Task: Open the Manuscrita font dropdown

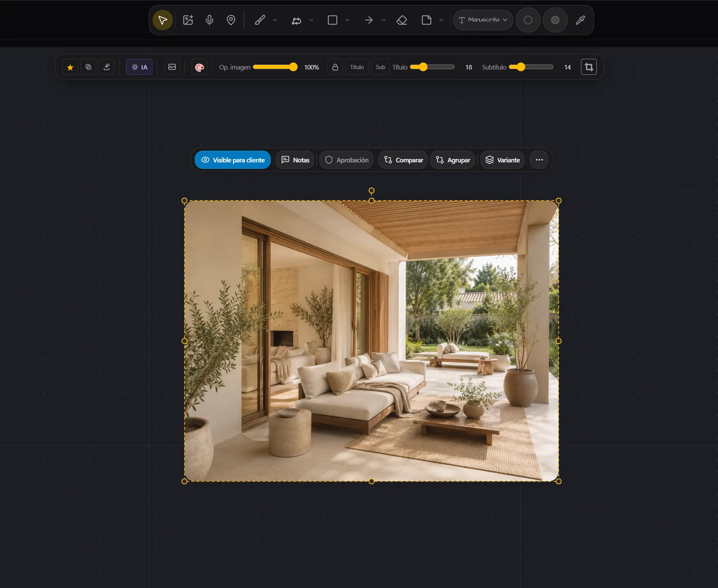Action: point(483,20)
